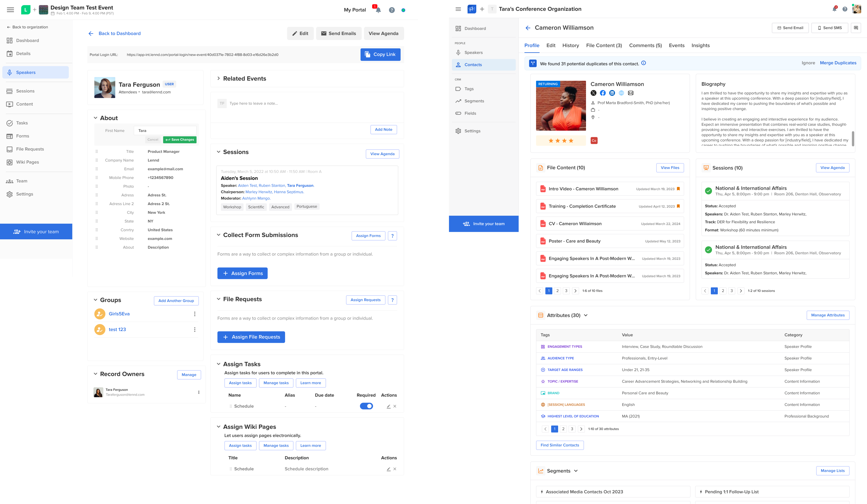
Task: Toggle the bookmark on Training Completion Certificate
Action: (678, 206)
